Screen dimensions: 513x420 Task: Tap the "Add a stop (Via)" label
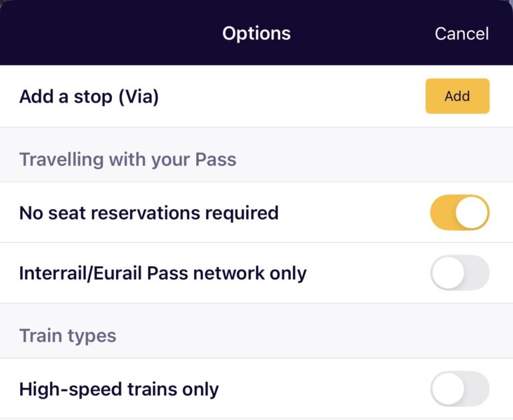tap(89, 97)
